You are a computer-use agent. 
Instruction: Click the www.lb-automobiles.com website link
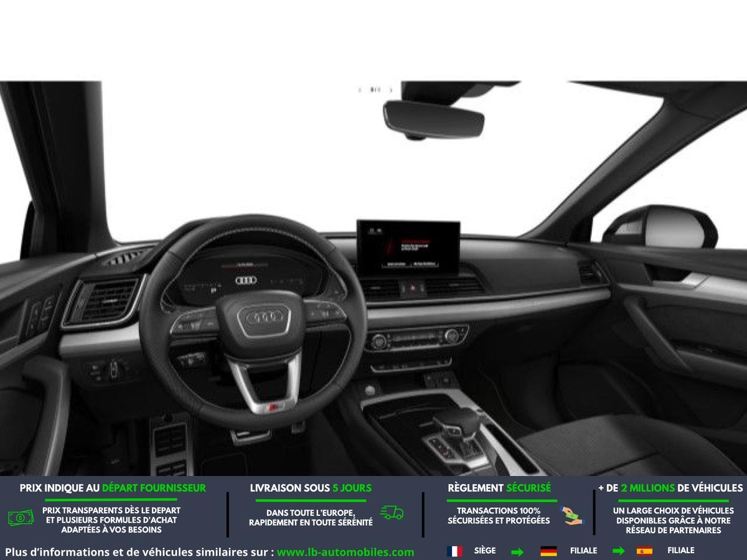[345, 552]
